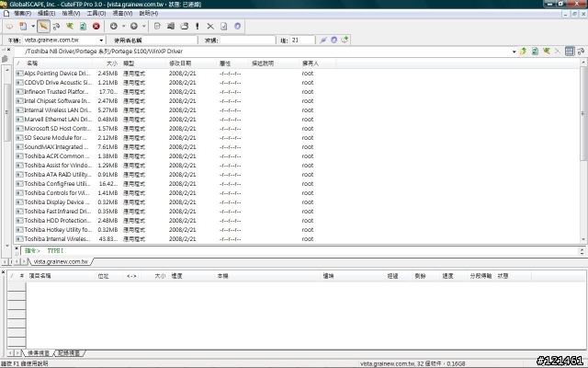
Task: Click the disconnect plug icon in main toolbar
Action: pos(56,27)
